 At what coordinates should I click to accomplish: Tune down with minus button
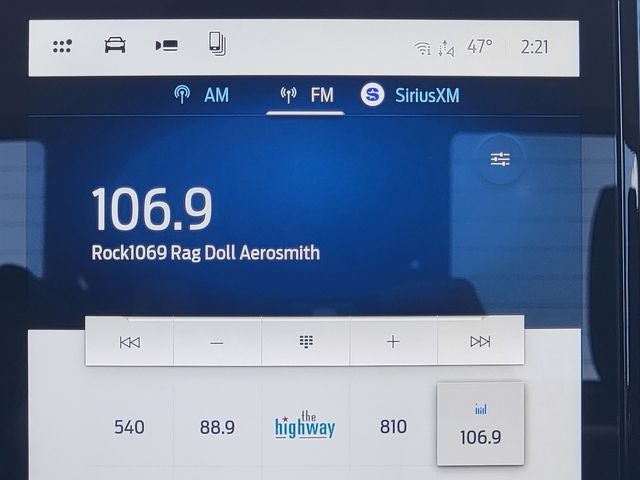coord(217,342)
